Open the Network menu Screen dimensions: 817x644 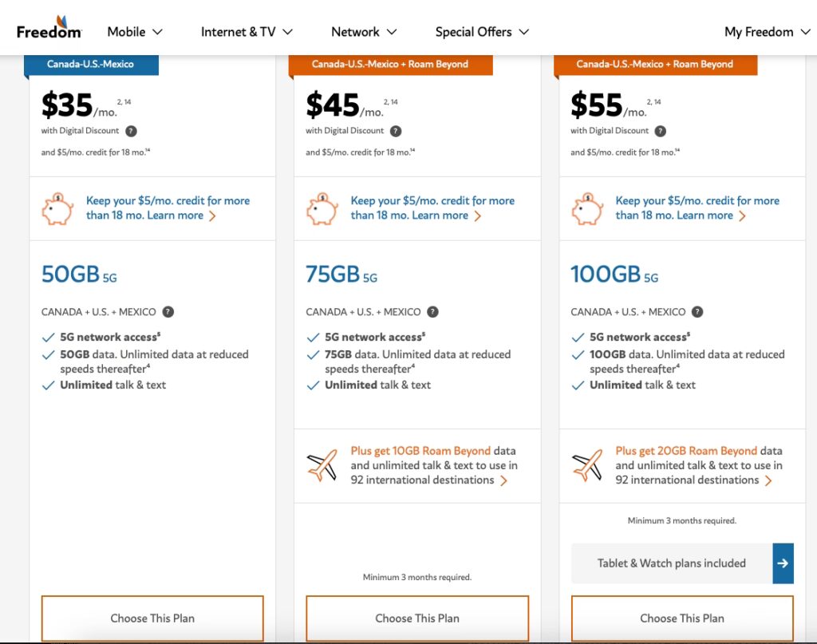click(364, 32)
